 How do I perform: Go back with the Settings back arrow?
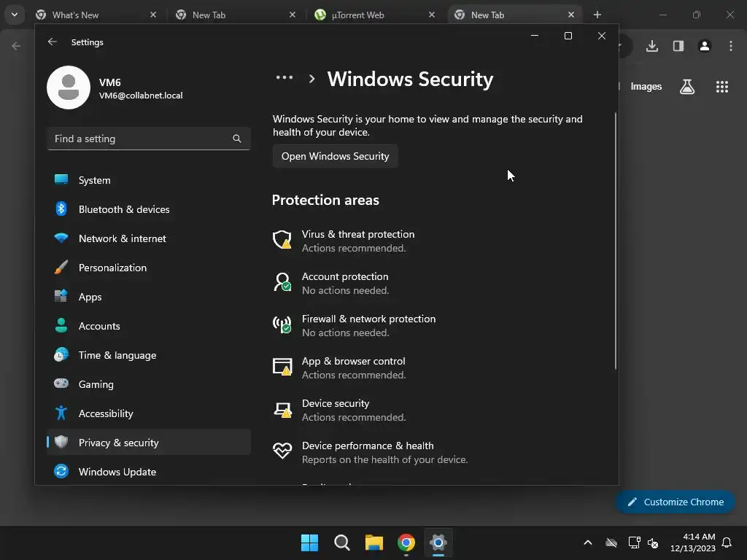point(53,42)
